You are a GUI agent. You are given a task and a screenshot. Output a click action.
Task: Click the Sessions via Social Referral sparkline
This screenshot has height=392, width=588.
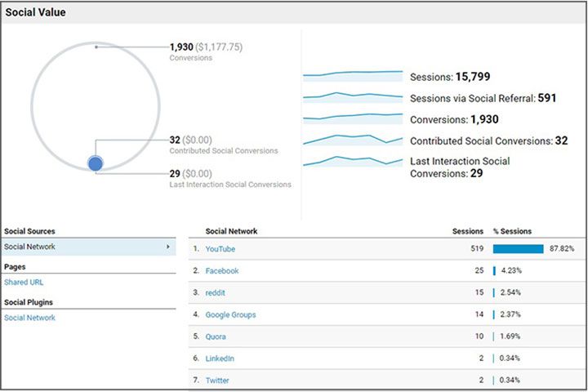(353, 97)
